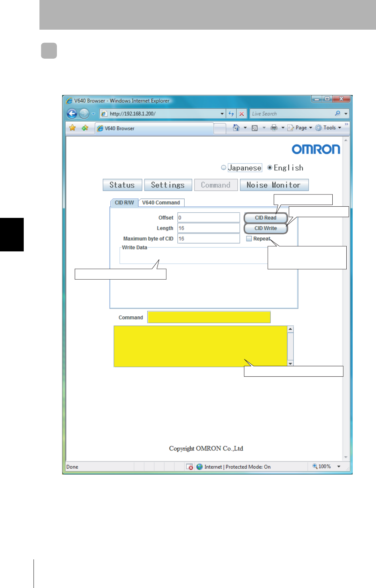Click the Internet zone globe icon
The height and width of the screenshot is (588, 376).
point(199,467)
